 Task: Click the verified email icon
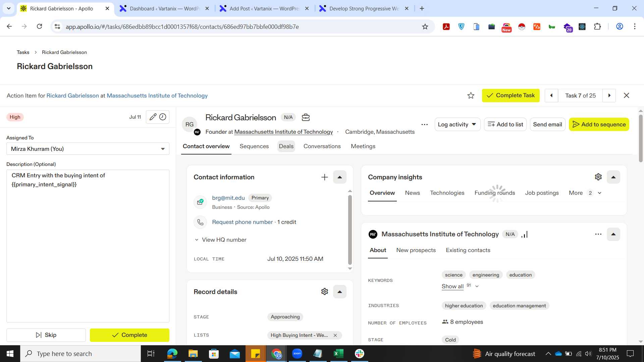tap(200, 202)
